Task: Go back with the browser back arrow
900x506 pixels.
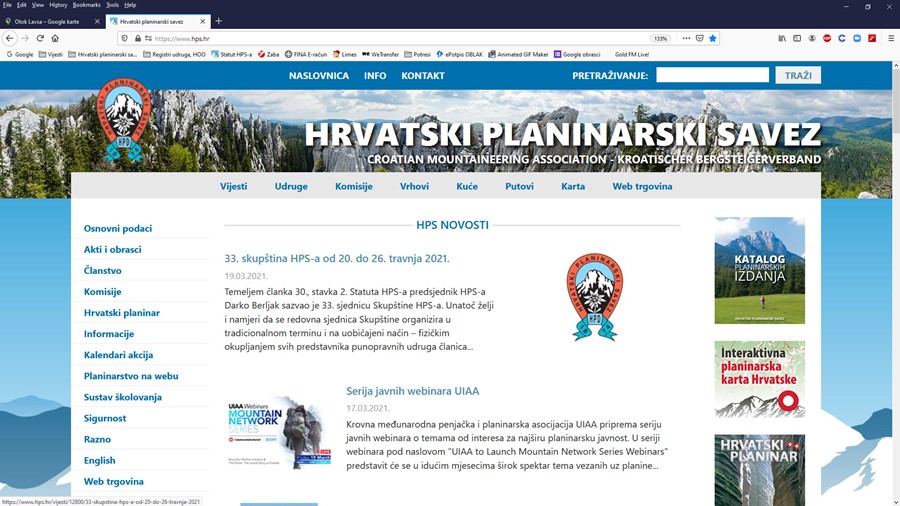Action: pos(10,38)
